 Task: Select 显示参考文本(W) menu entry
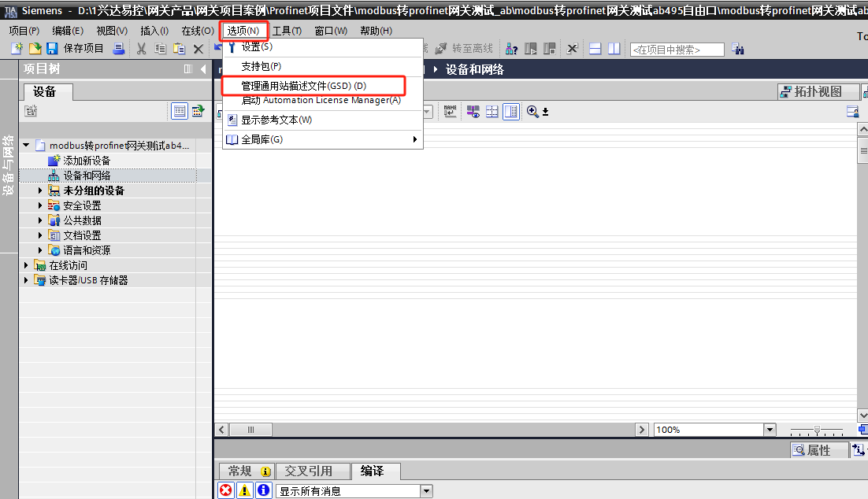click(x=323, y=120)
